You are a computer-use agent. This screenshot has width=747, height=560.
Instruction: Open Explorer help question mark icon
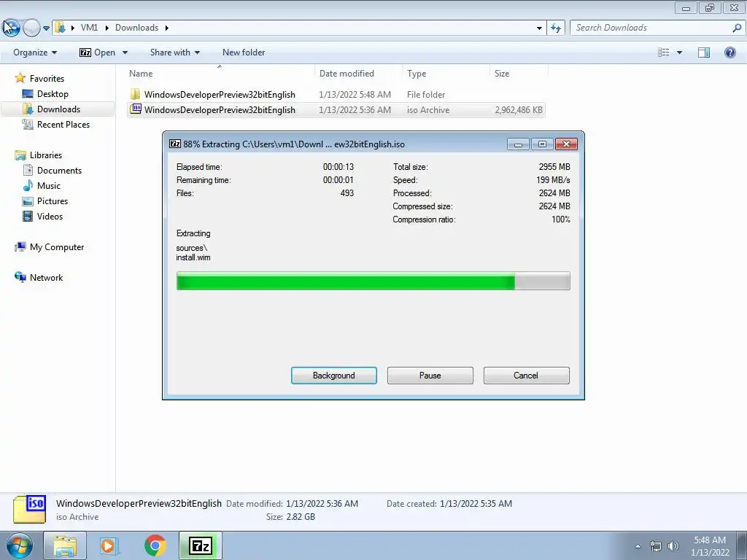(729, 52)
